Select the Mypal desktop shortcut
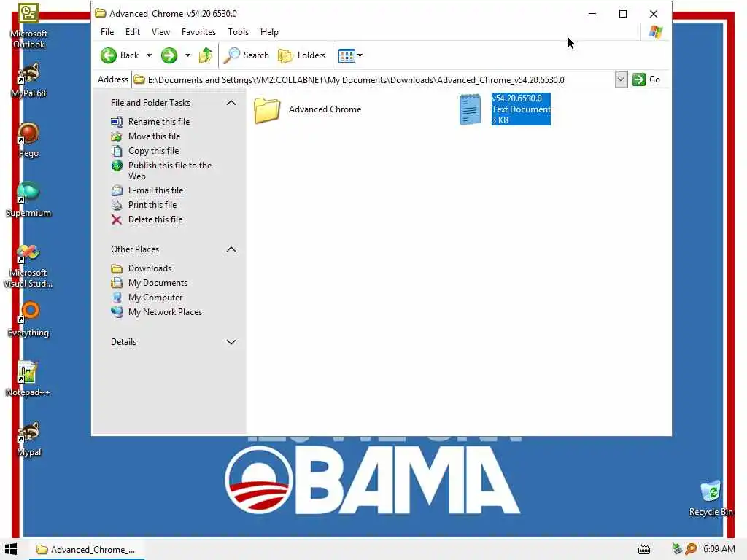747x560 pixels. coord(28,439)
